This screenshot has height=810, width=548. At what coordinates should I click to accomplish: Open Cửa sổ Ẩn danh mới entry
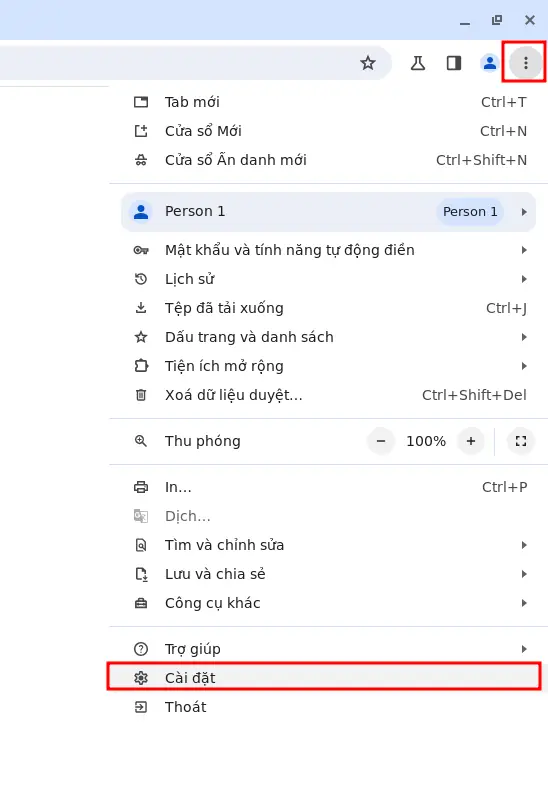click(328, 160)
